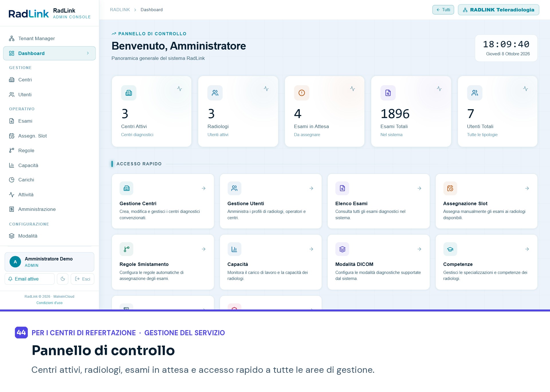
Task: Click document icon on Esami Totali card
Action: (388, 93)
